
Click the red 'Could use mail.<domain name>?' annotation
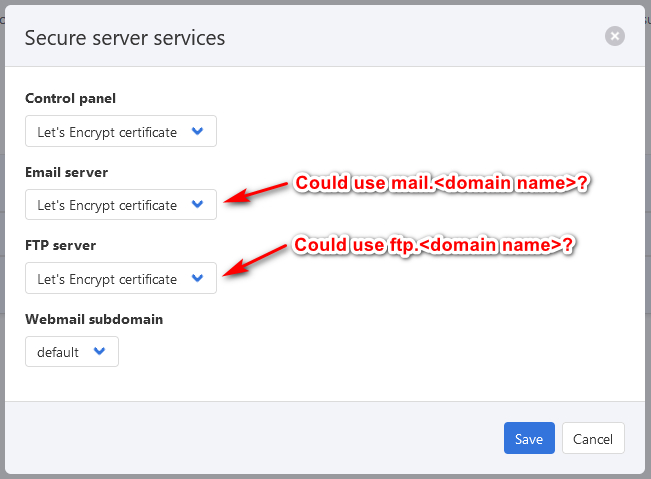point(439,183)
